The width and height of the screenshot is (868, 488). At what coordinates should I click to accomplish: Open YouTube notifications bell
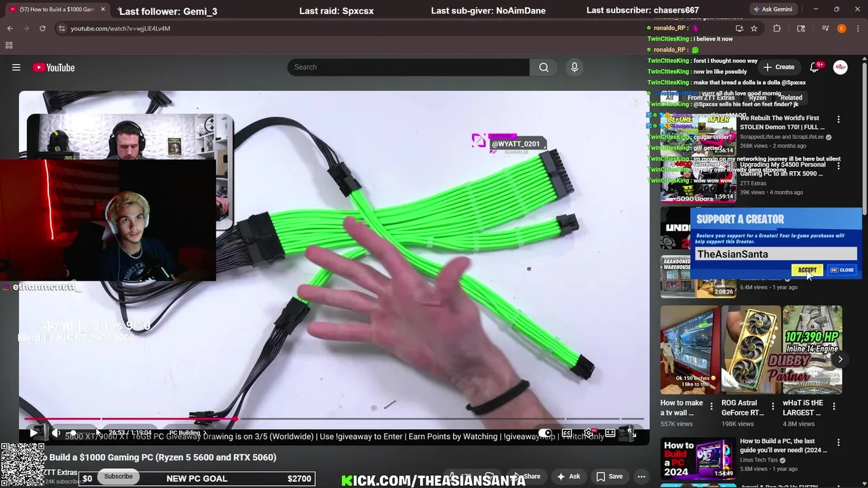815,67
